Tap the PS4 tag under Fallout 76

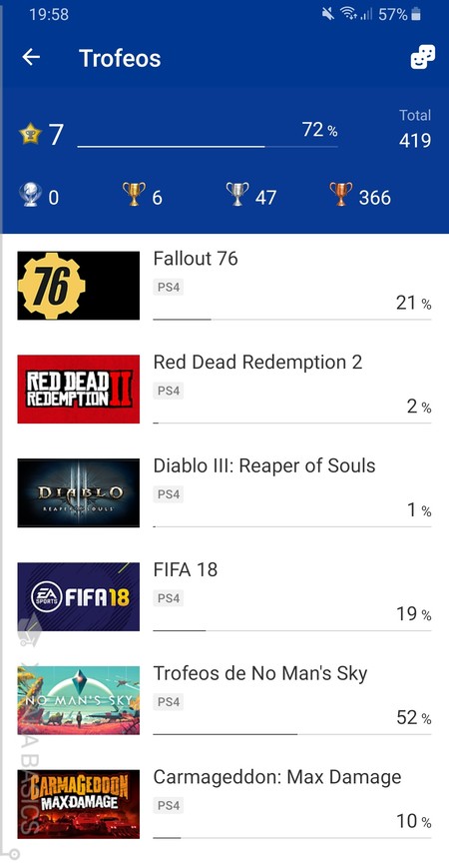(x=168, y=288)
